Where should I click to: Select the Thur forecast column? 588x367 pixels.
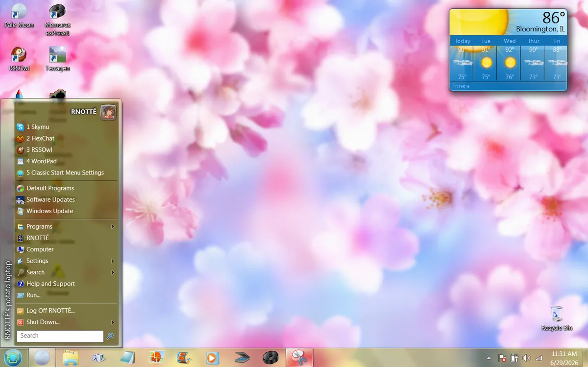(x=533, y=59)
